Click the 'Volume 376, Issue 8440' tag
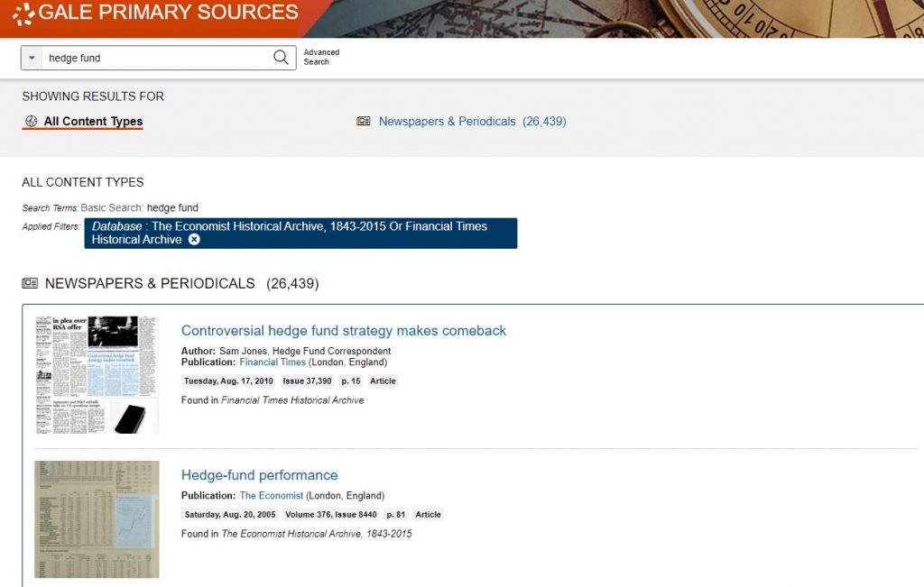Viewport: 924px width, 587px height. point(330,515)
